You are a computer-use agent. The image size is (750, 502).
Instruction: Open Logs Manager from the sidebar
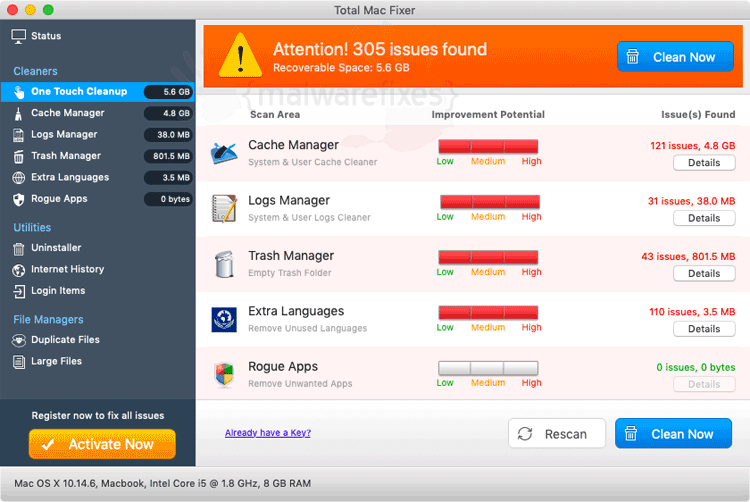point(98,134)
